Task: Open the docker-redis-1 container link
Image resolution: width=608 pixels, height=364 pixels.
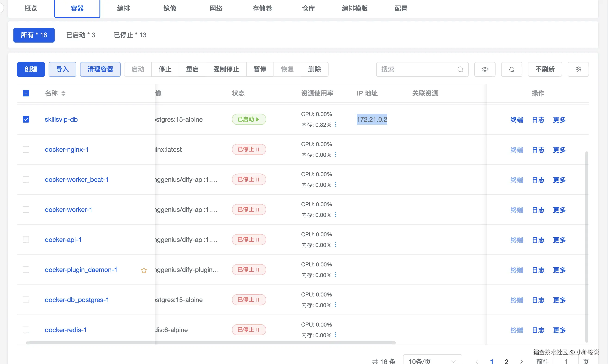Action: [65, 330]
